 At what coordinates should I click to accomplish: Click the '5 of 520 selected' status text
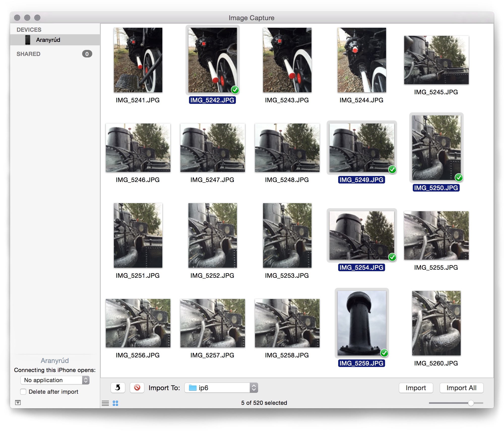(x=264, y=403)
